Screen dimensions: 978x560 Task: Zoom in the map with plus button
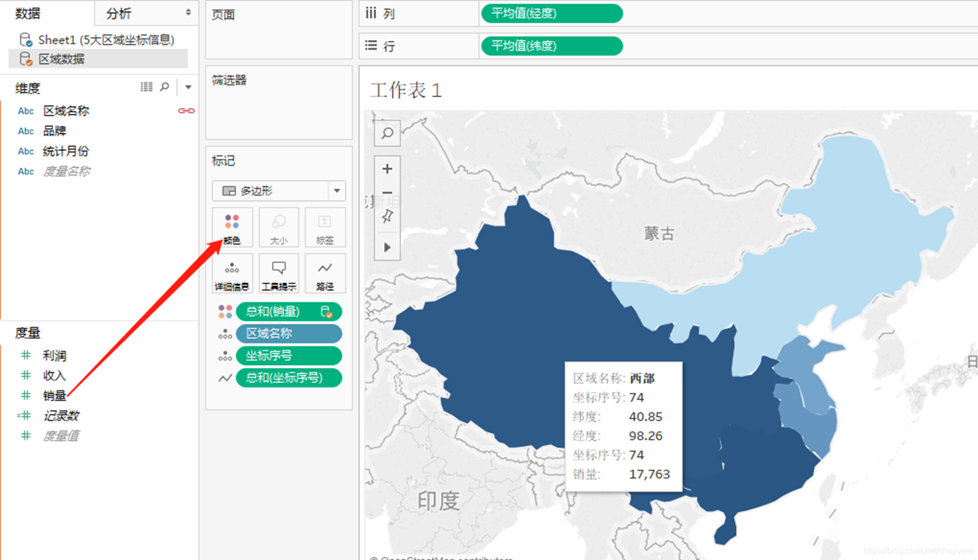click(387, 169)
